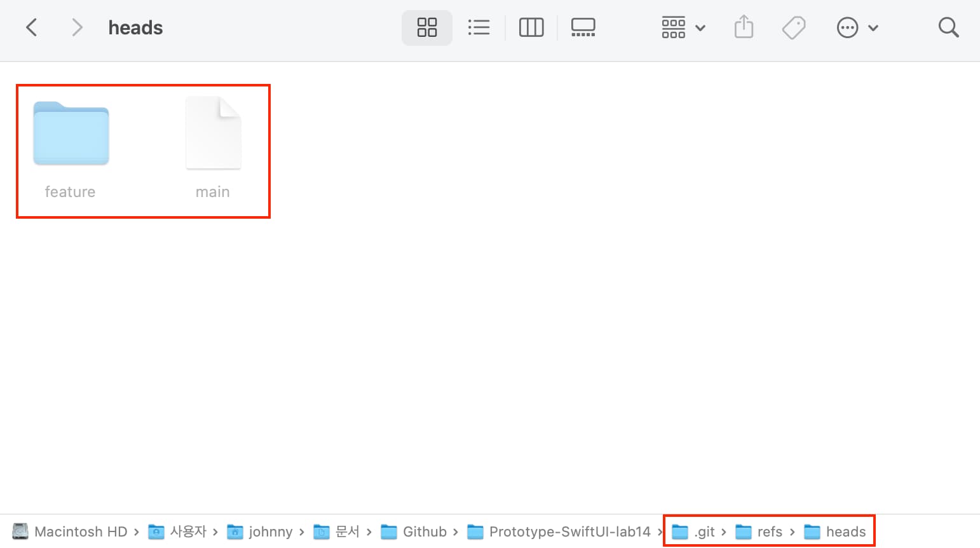The image size is (980, 548).
Task: Open the action ellipsis menu
Action: point(857,27)
